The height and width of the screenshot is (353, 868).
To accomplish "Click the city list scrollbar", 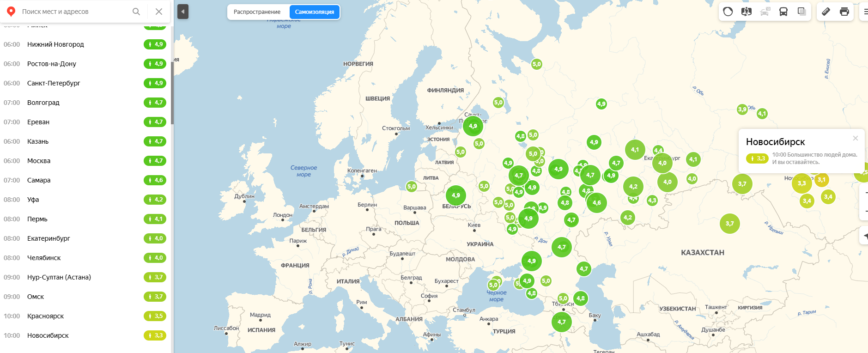I will pos(172,92).
